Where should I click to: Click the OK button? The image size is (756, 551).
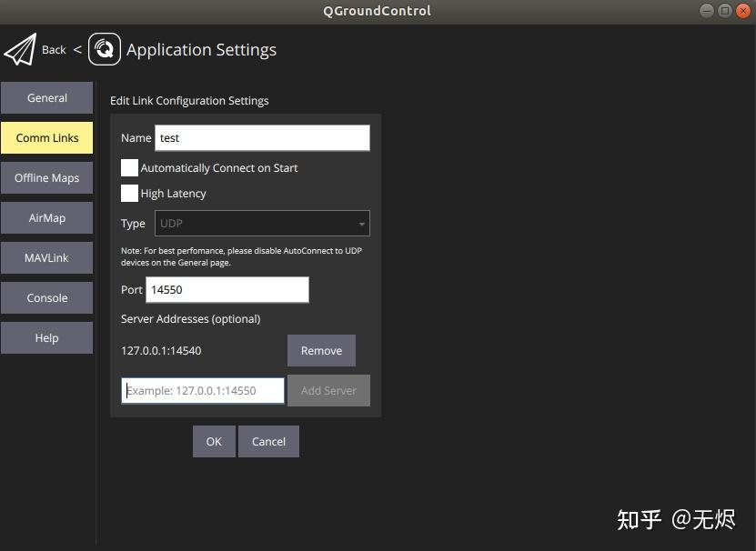(x=214, y=441)
